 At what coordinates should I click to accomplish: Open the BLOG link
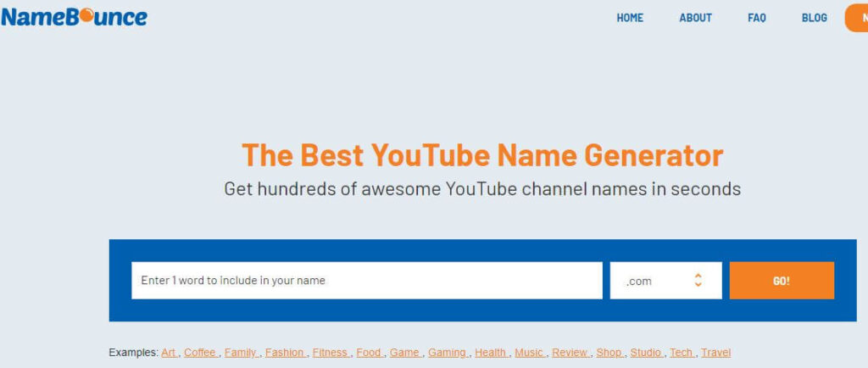[815, 18]
